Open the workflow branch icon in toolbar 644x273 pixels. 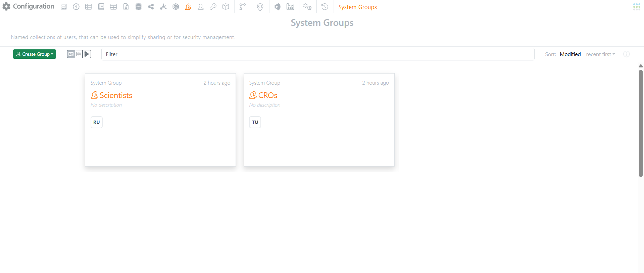[242, 7]
